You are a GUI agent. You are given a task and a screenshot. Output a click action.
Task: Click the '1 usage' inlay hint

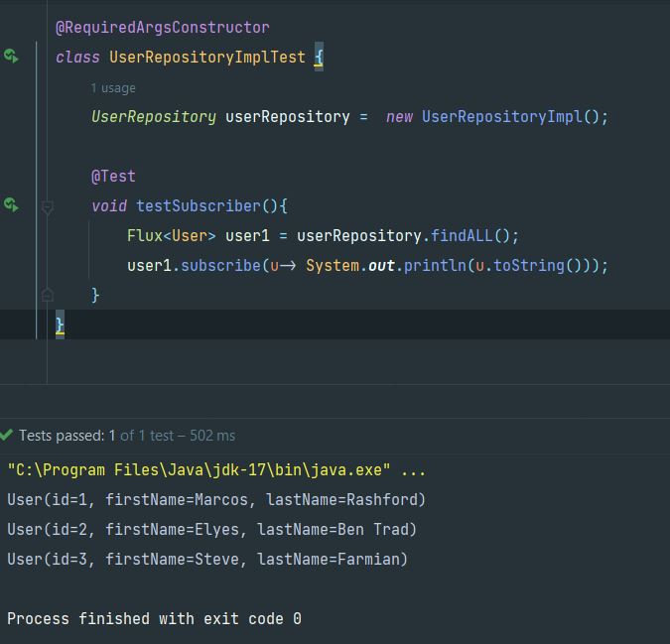point(113,88)
